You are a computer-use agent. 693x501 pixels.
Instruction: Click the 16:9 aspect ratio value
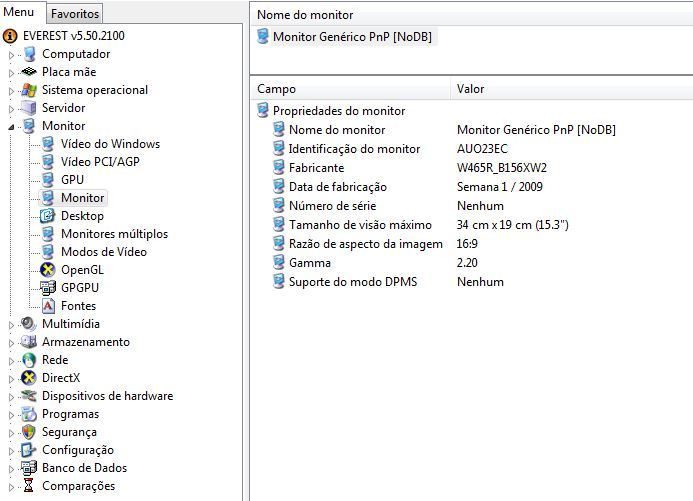click(x=467, y=244)
